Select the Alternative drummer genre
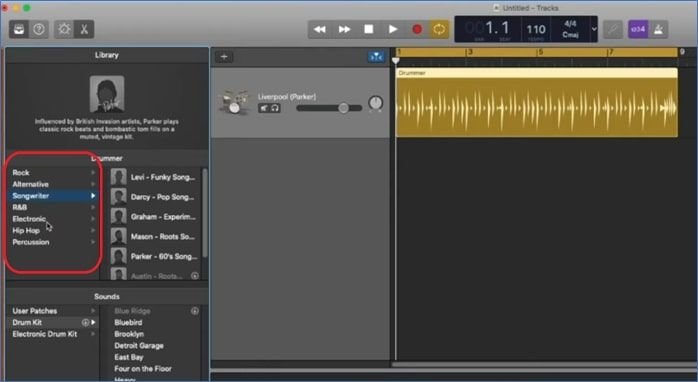The width and height of the screenshot is (698, 382). pos(53,184)
